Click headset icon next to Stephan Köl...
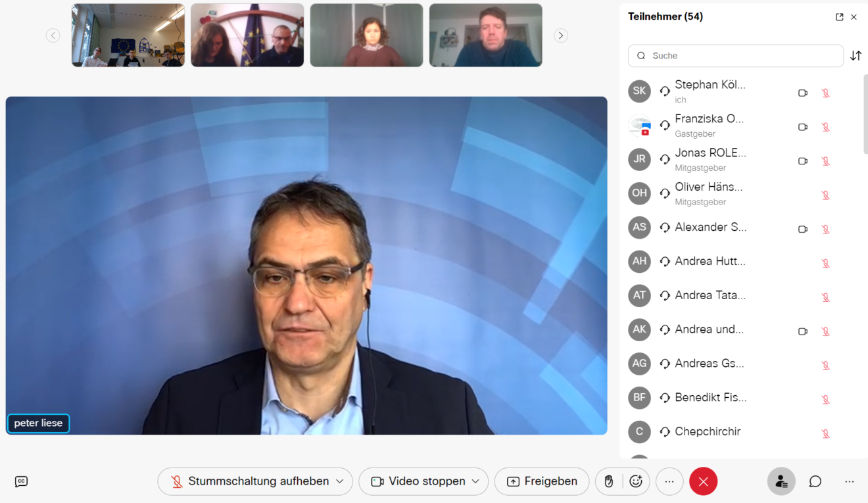Screen dimensions: 868x503 tap(665, 91)
